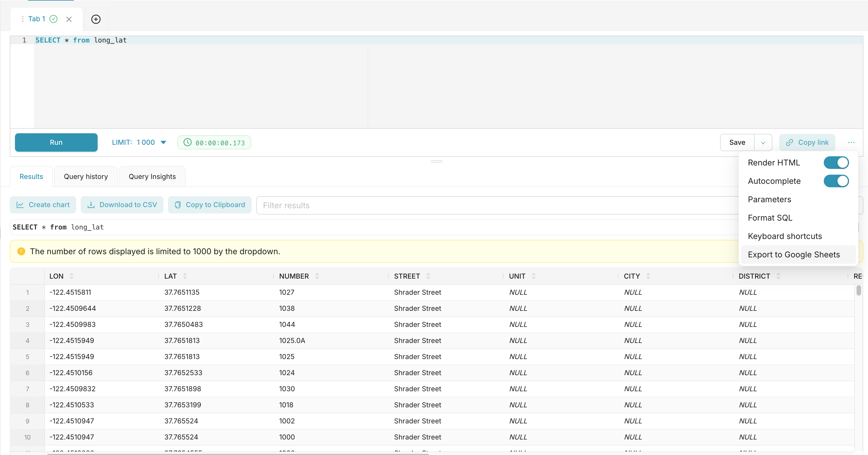This screenshot has width=868, height=455.
Task: Expand the Save button's dropdown chevron
Action: coord(763,142)
